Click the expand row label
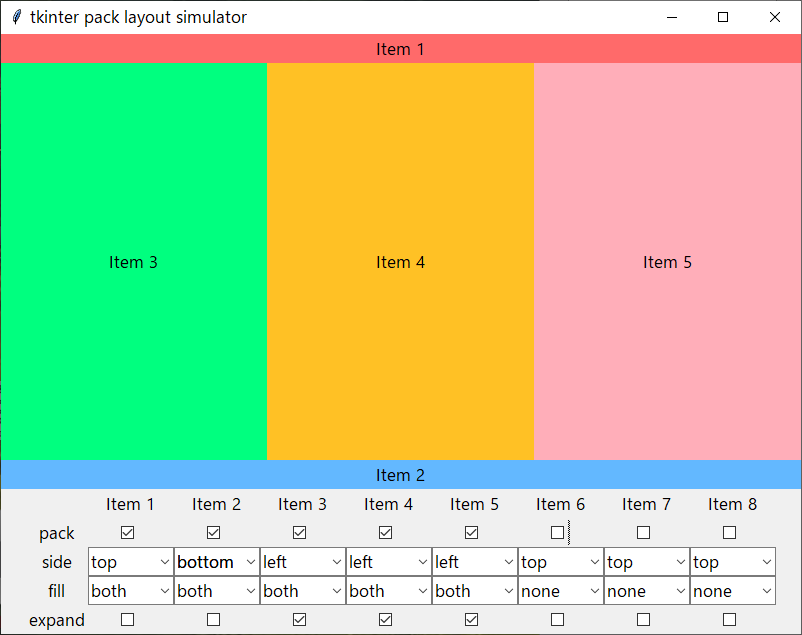 57,620
